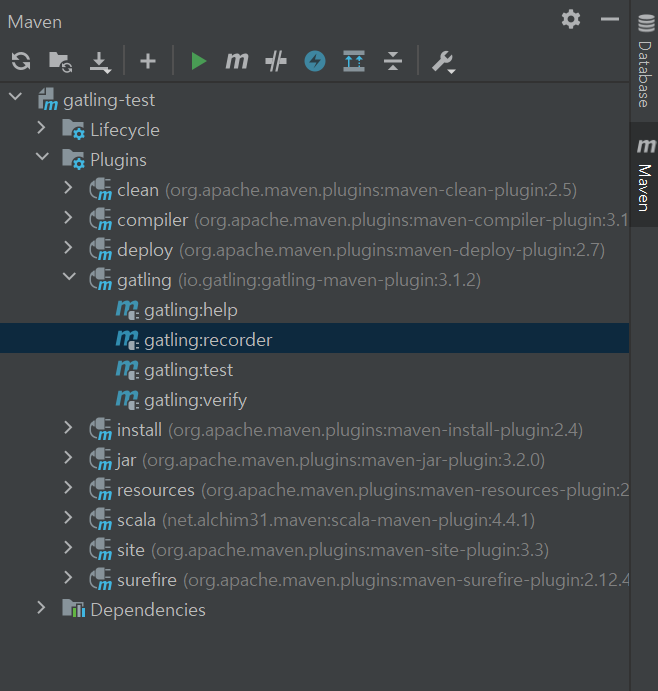Expand the scala plugin
Image resolution: width=658 pixels, height=691 pixels.
pos(68,517)
